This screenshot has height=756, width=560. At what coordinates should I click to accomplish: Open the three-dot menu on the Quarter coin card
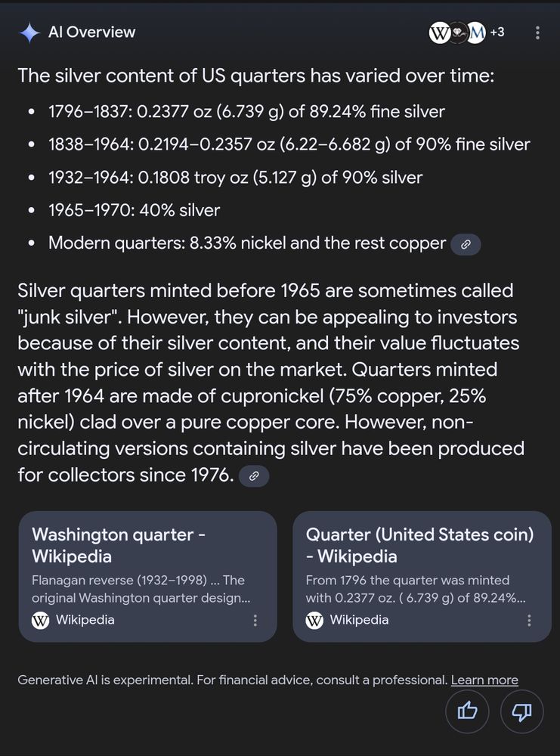coord(530,620)
